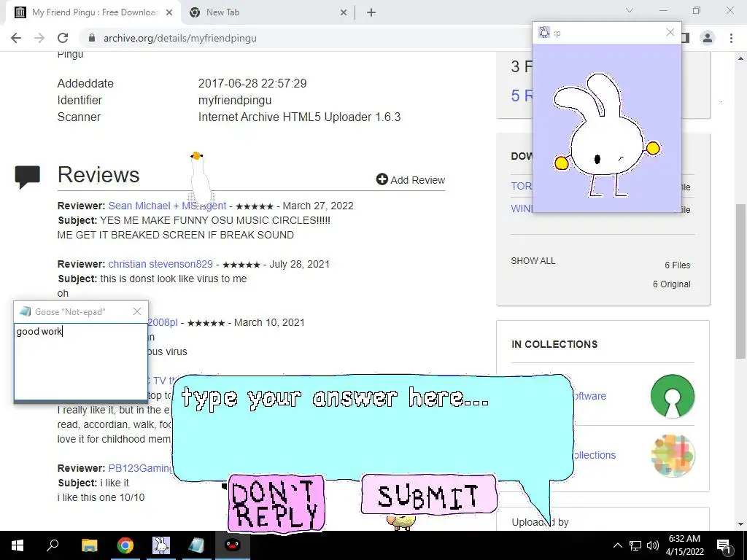Click the address bar URL
This screenshot has width=747, height=560.
point(180,38)
